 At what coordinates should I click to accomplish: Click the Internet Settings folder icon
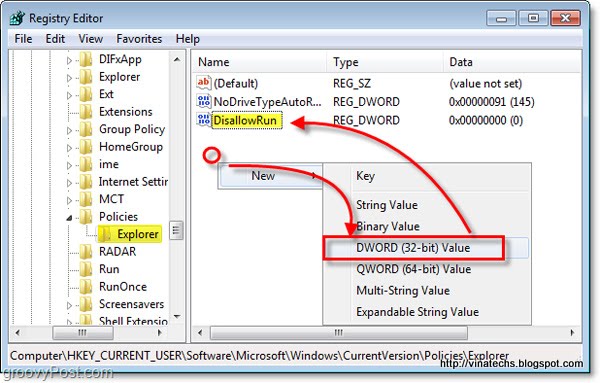(86, 182)
